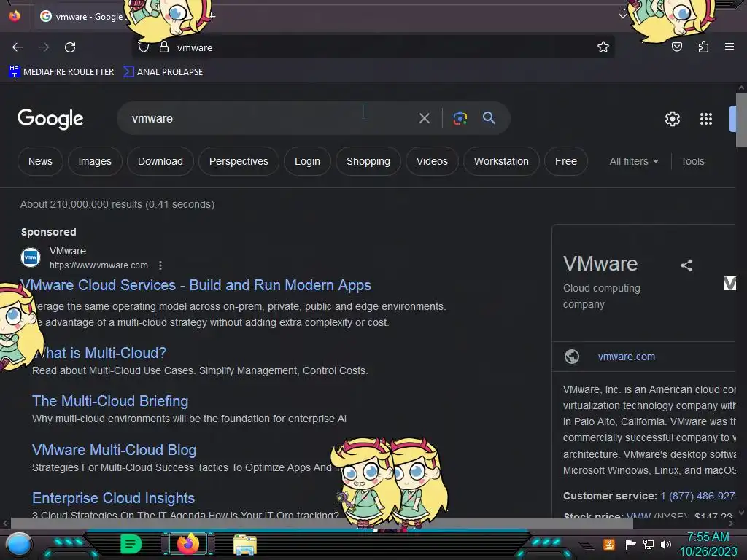Share the VMware knowledge panel

(686, 265)
